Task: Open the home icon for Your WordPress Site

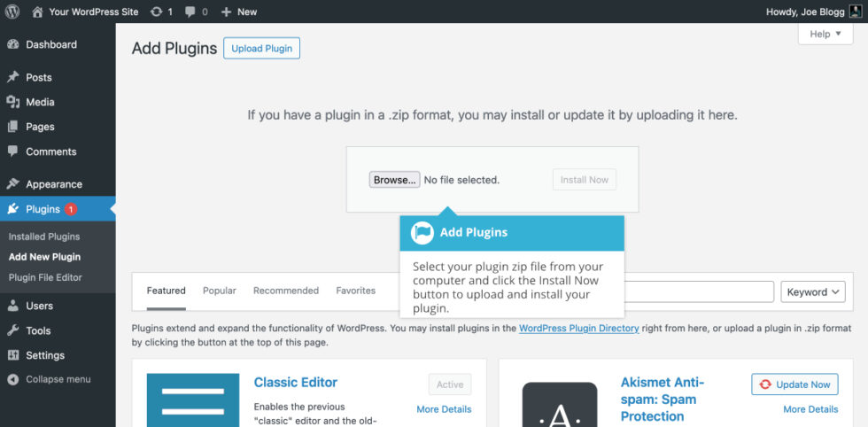Action: click(x=37, y=12)
